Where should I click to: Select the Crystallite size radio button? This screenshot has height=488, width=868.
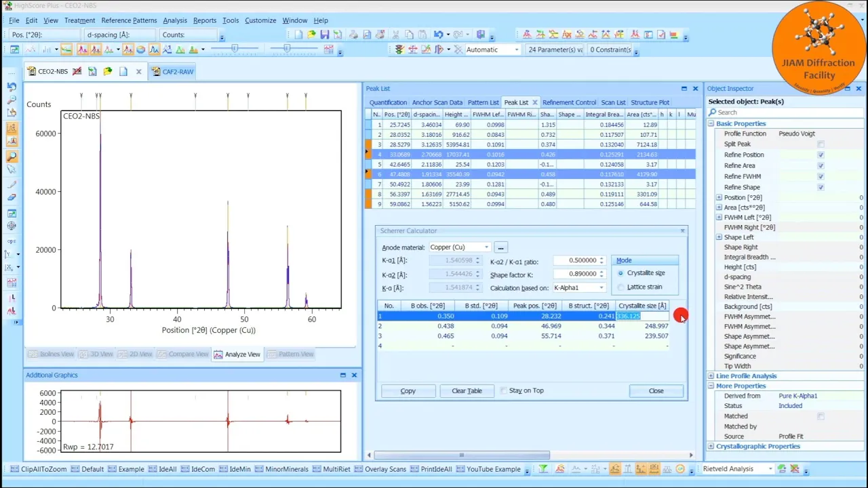click(x=620, y=273)
